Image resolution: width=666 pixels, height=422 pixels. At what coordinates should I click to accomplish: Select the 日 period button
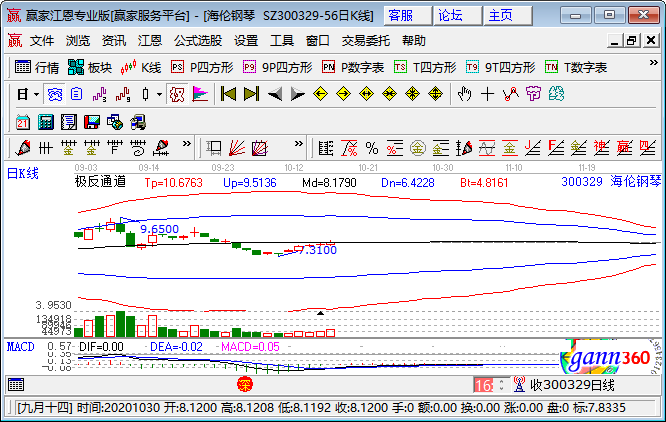23,94
